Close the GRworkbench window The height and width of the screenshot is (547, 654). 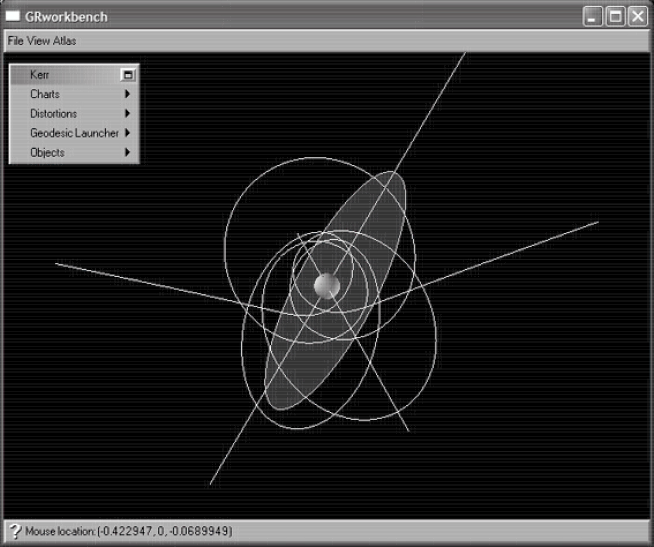pos(637,16)
